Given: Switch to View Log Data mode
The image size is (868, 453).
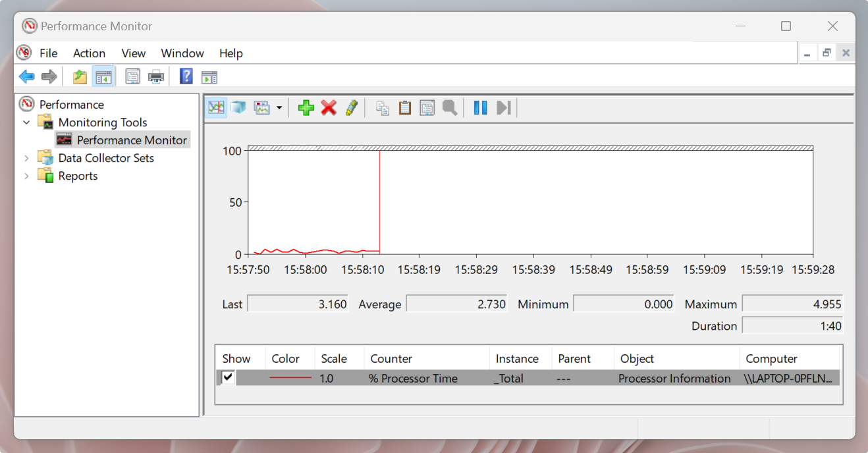Looking at the screenshot, I should pos(238,107).
